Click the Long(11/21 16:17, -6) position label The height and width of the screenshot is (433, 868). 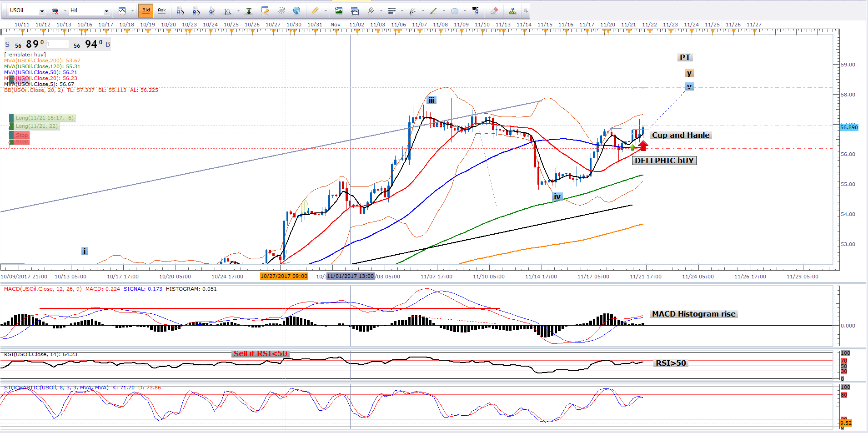tap(44, 118)
